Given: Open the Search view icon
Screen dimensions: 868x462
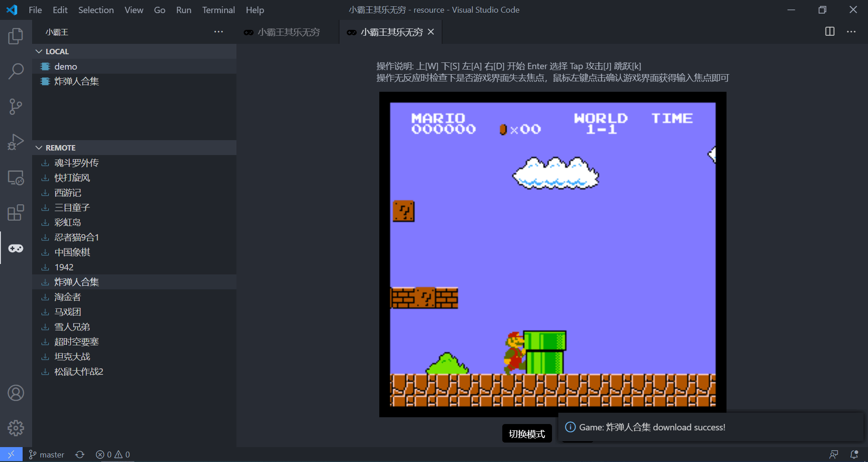Looking at the screenshot, I should (16, 71).
